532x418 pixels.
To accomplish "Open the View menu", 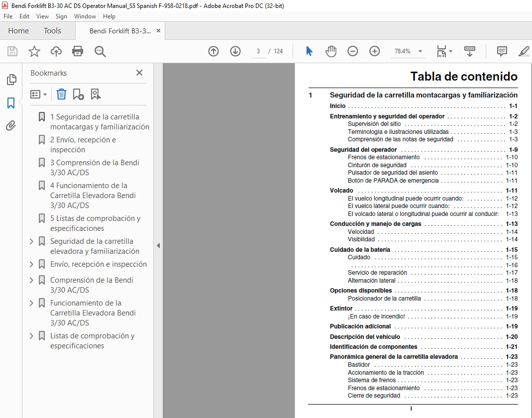I will pyautogui.click(x=42, y=16).
